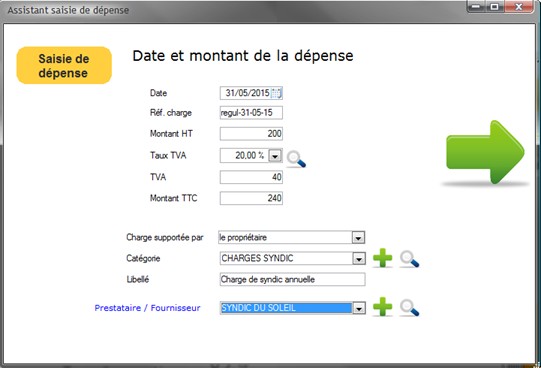541x368 pixels.
Task: Click the TVA amount field
Action: [x=251, y=177]
